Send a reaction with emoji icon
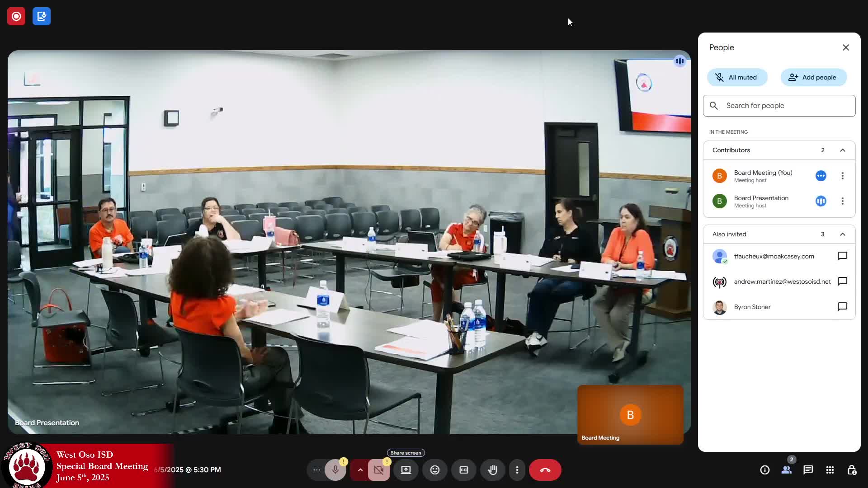 pyautogui.click(x=435, y=470)
